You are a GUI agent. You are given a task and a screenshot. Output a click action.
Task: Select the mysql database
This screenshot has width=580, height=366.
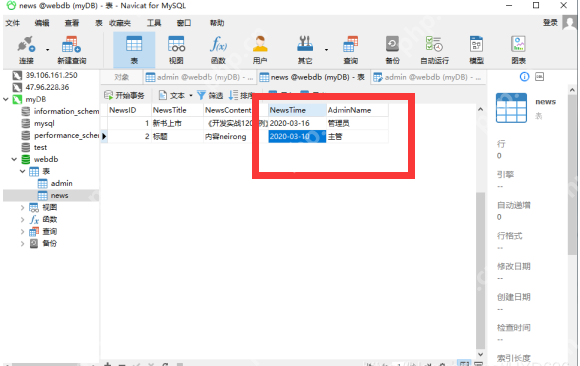[44, 123]
